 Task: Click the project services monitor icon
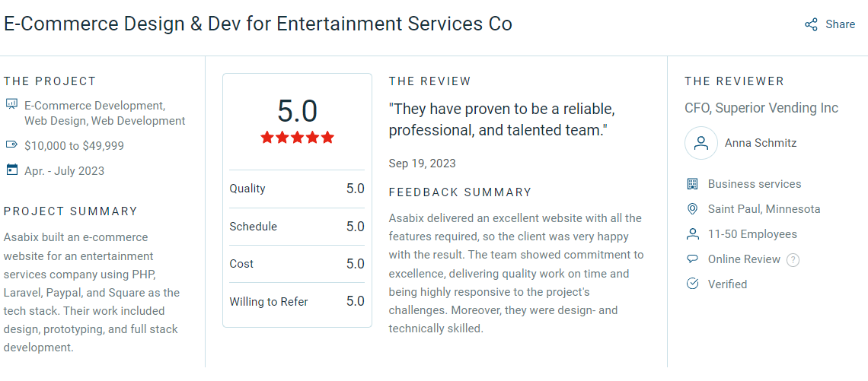[x=11, y=104]
